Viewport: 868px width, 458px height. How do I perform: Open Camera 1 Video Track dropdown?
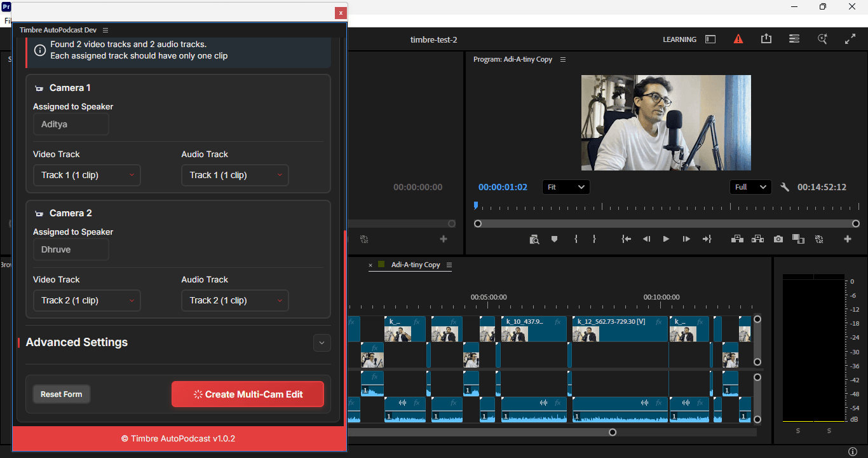(86, 175)
